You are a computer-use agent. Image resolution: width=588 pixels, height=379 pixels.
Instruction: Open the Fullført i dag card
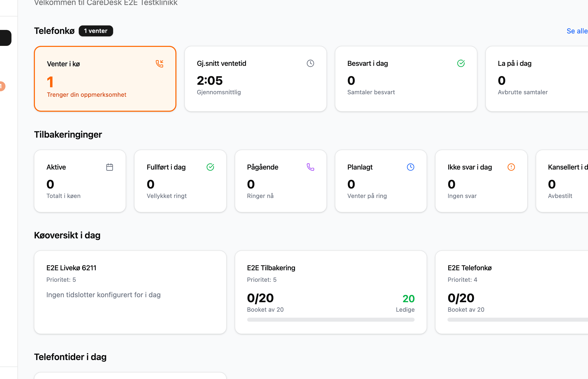180,181
